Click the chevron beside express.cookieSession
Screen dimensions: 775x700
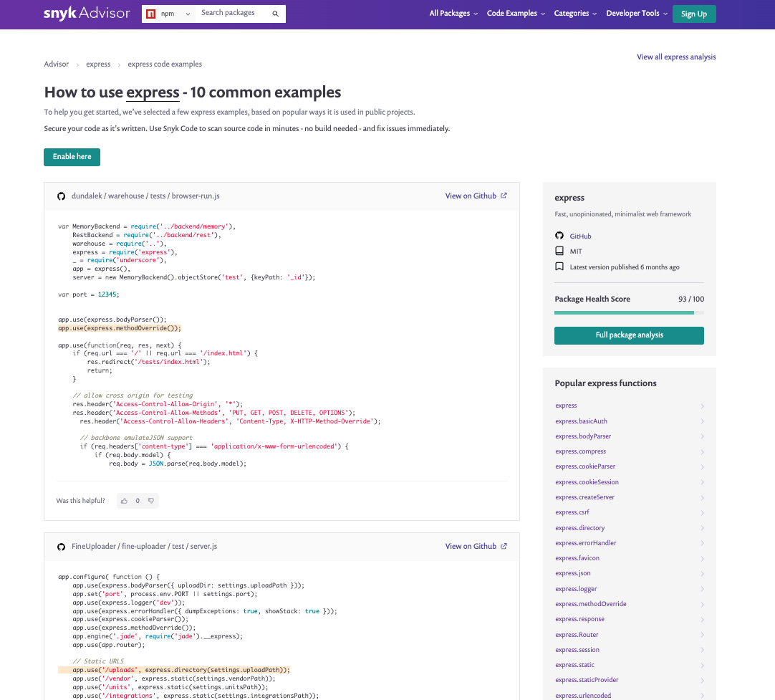tap(703, 482)
